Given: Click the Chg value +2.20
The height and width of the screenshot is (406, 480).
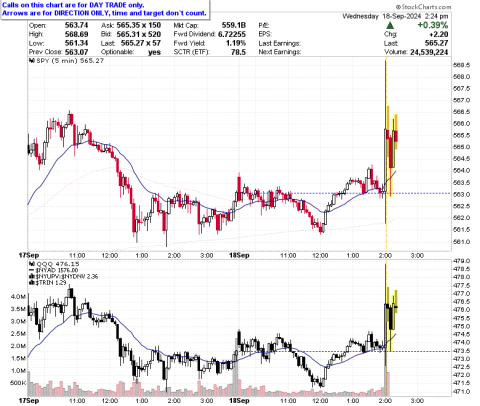Looking at the screenshot, I should (439, 34).
